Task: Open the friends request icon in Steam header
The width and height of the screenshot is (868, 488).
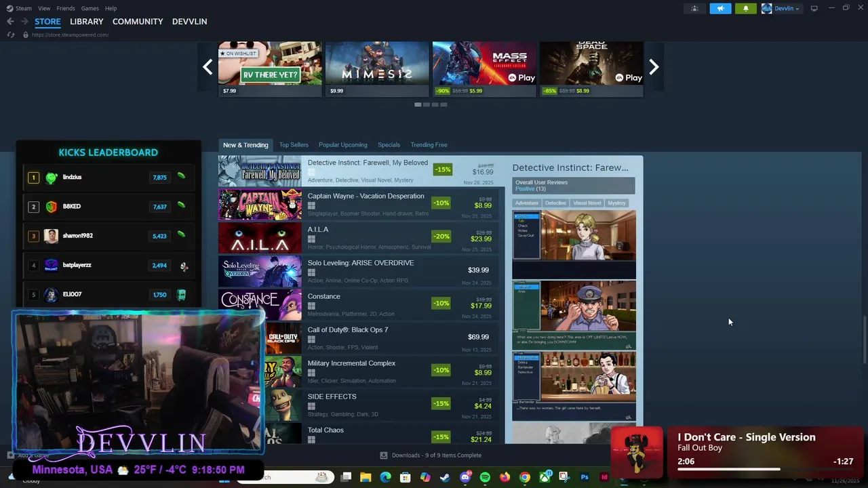Action: coord(694,8)
